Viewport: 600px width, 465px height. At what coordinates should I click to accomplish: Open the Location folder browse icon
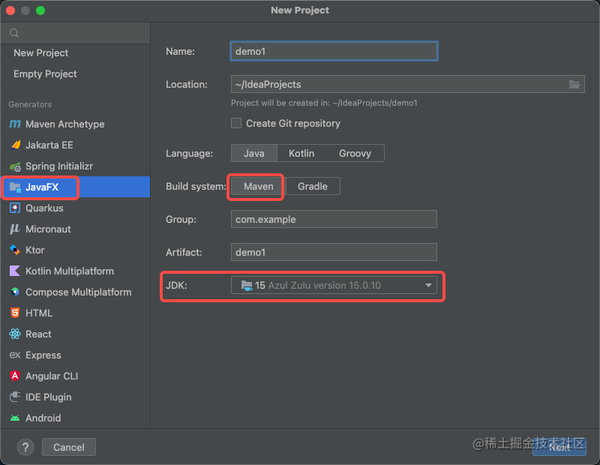pyautogui.click(x=574, y=84)
